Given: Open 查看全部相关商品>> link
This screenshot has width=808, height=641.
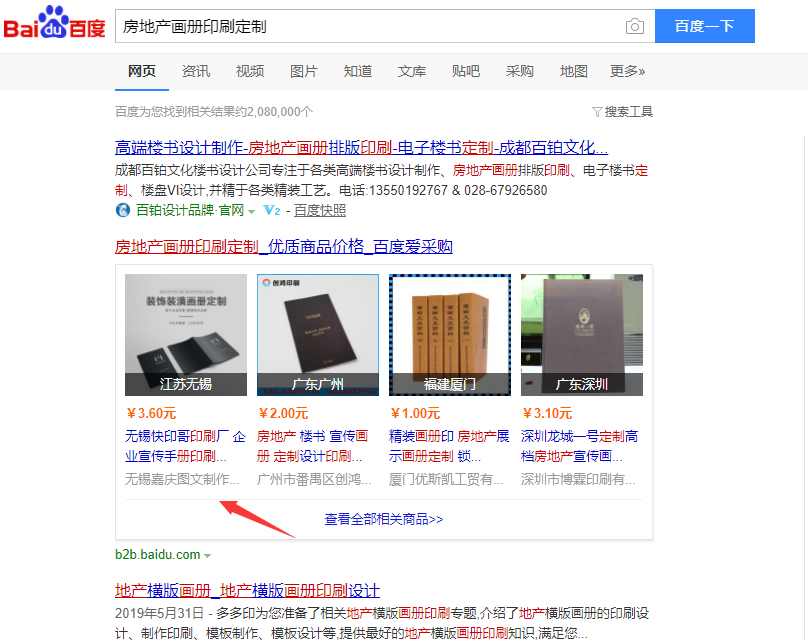Looking at the screenshot, I should click(x=384, y=519).
